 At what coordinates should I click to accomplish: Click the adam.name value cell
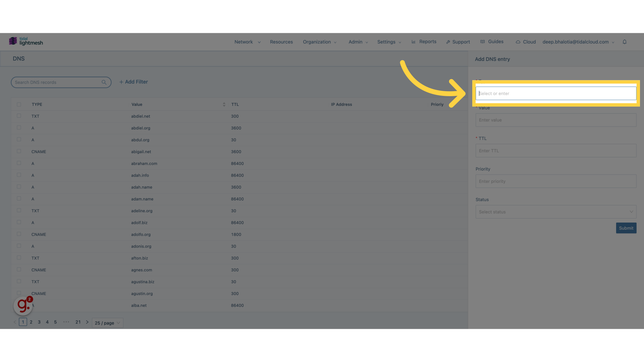142,199
